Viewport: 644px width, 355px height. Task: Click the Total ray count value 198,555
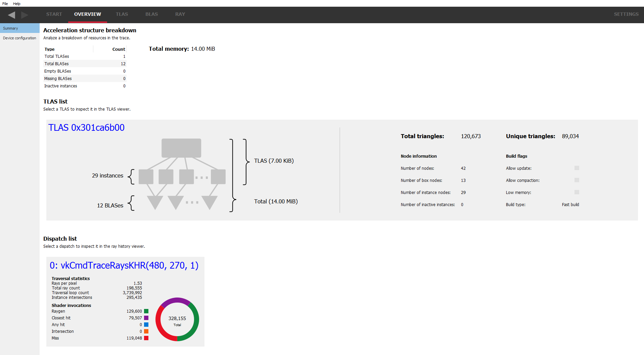(134, 288)
